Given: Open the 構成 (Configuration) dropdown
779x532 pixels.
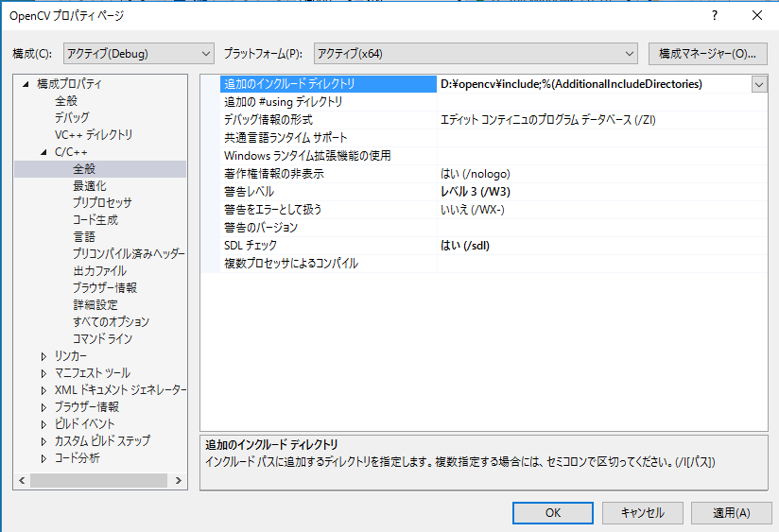Looking at the screenshot, I should pyautogui.click(x=138, y=53).
